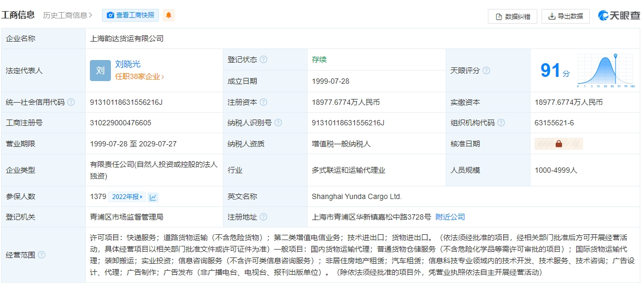The width and height of the screenshot is (644, 288).
Task: Click the help icon beside 注册资本
Action: click(x=263, y=102)
